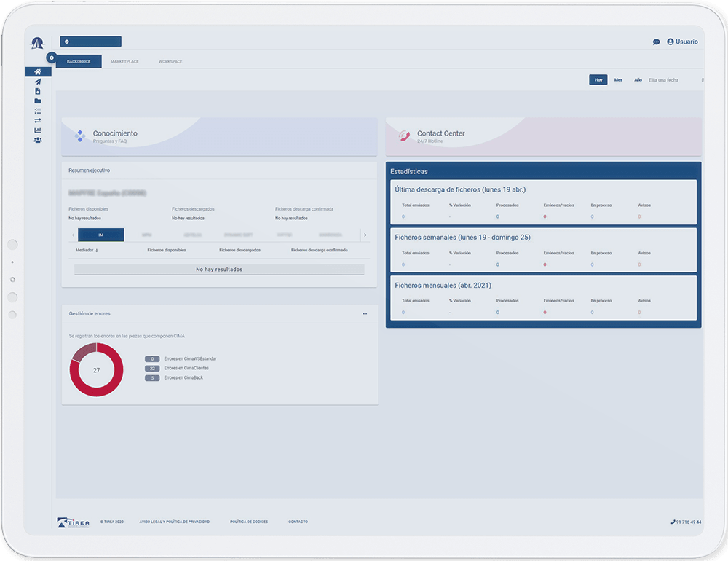Select the folder icon in the sidebar

point(38,101)
